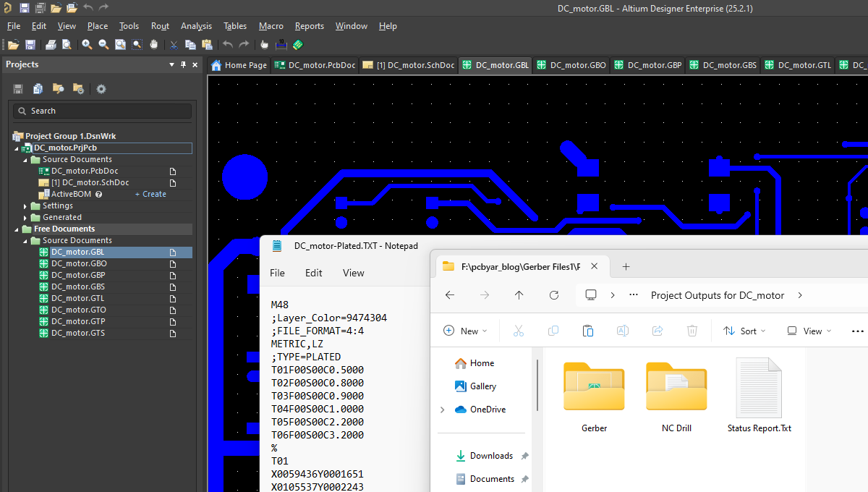Select the Gerber folder in File Explorer
This screenshot has height=492, width=868.
[594, 397]
